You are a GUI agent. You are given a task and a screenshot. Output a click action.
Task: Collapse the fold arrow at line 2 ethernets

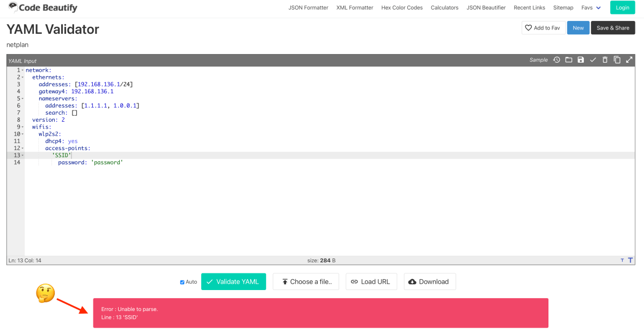23,77
